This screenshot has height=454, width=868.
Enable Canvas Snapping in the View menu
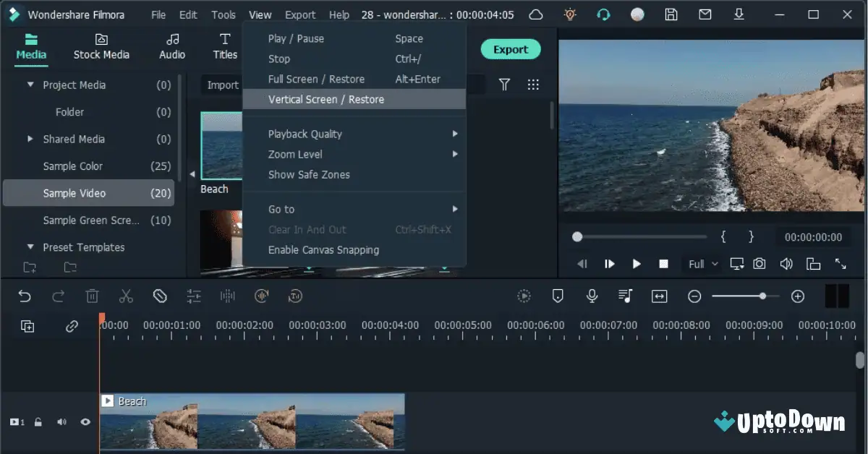pyautogui.click(x=323, y=249)
